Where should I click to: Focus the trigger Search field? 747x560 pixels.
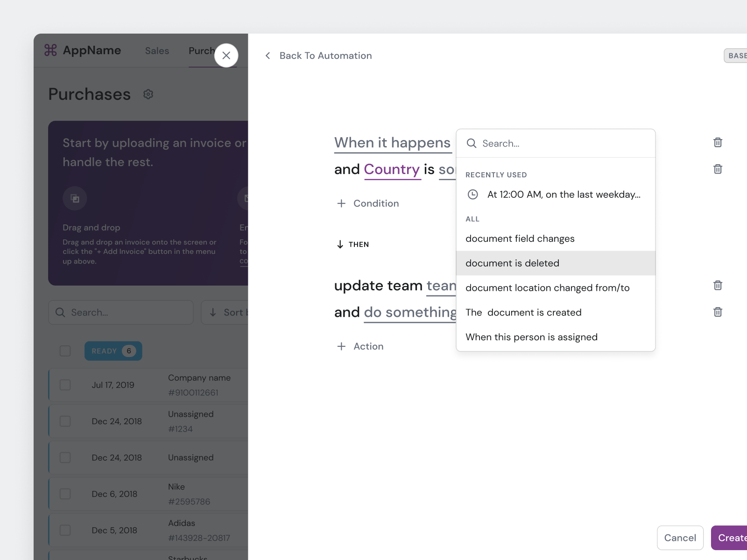(x=560, y=144)
